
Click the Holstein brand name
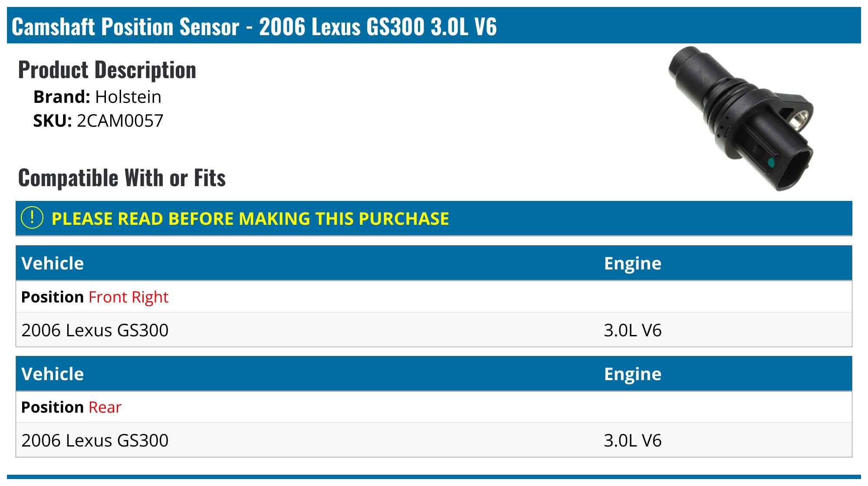(128, 97)
